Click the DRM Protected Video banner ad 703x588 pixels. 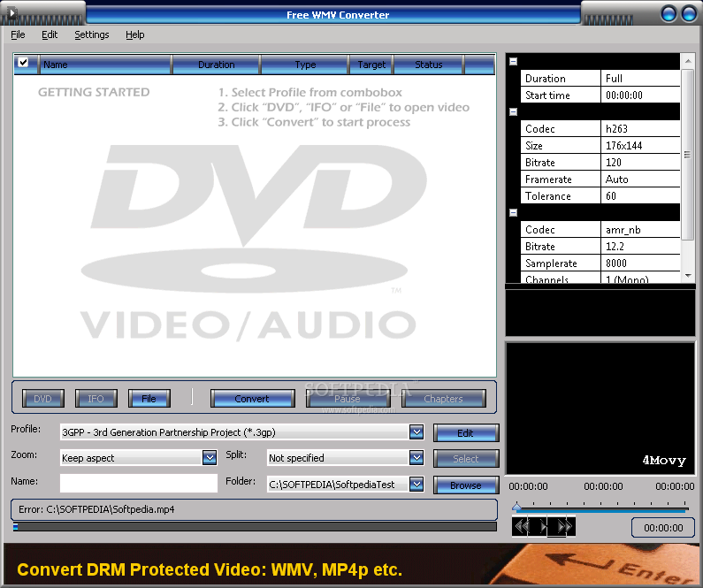[x=351, y=565]
